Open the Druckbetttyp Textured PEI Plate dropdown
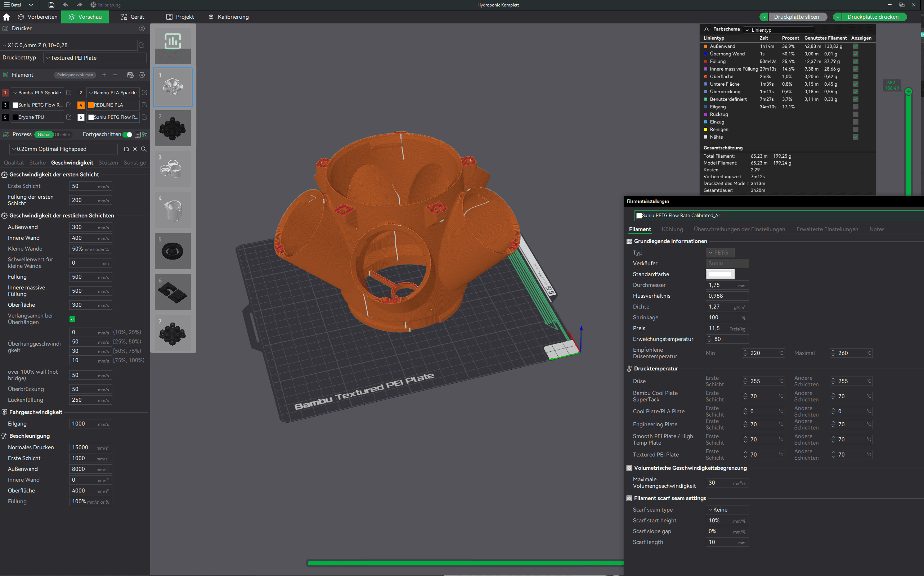The image size is (924, 576). click(x=94, y=58)
